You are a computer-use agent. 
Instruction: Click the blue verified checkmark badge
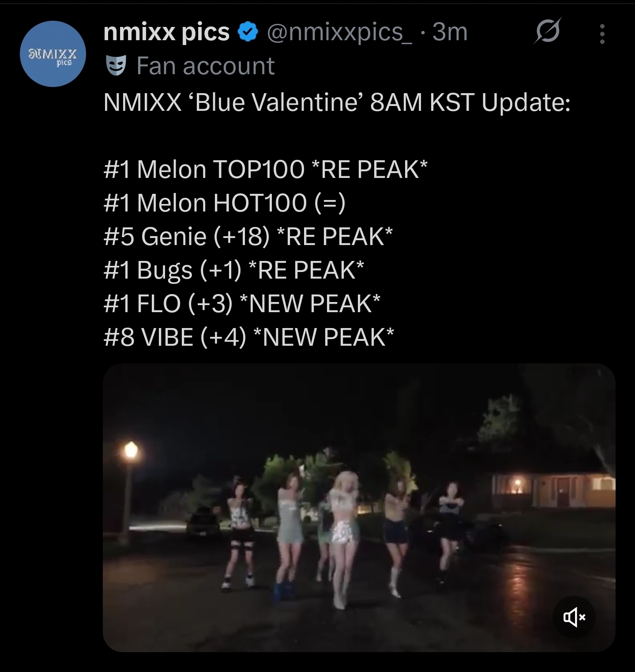coord(248,32)
